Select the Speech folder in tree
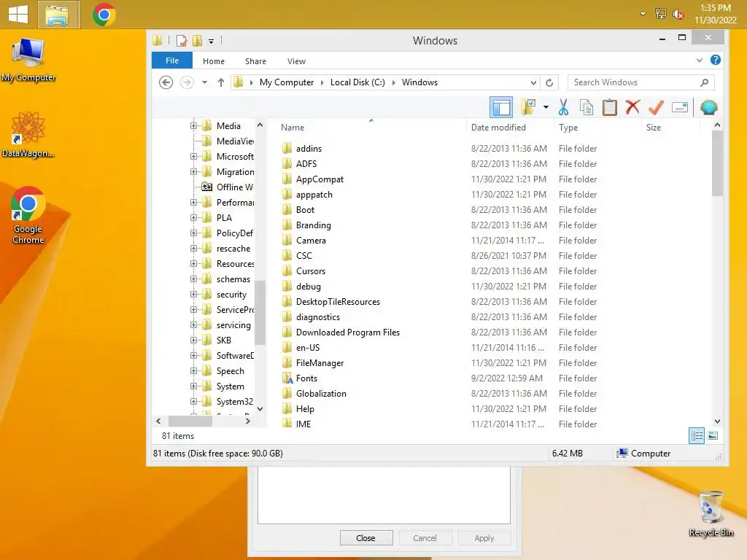This screenshot has width=747, height=560. (223, 371)
